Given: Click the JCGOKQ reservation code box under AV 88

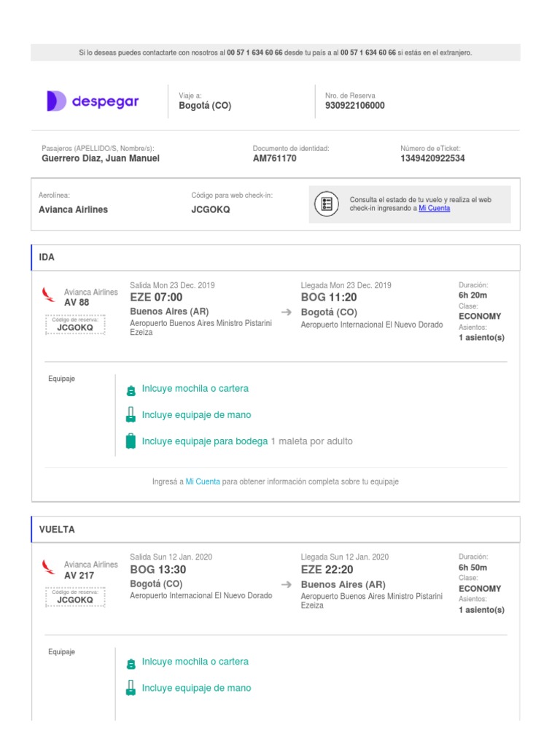Looking at the screenshot, I should [x=75, y=325].
